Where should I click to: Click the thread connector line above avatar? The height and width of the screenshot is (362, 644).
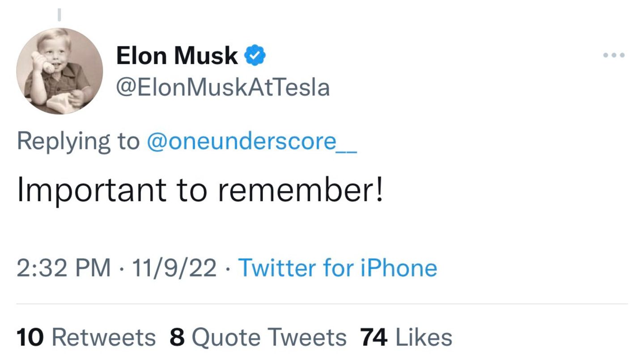pos(59,15)
